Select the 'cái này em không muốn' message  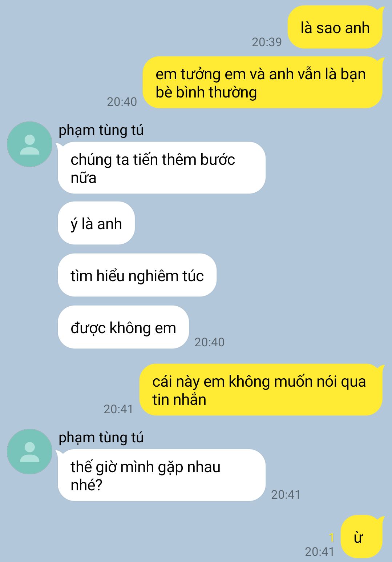(261, 390)
